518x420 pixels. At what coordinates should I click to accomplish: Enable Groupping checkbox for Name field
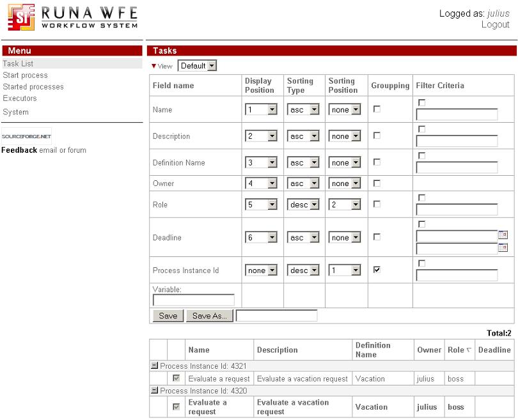pos(377,109)
